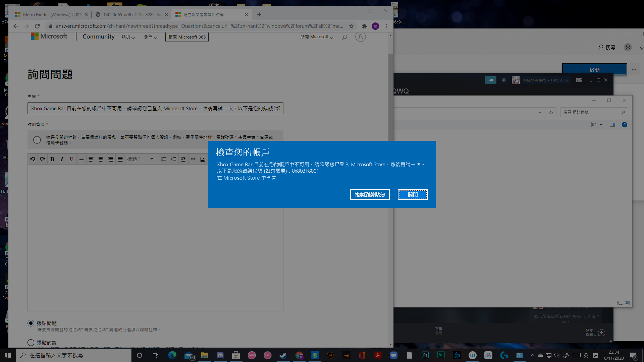
Task: Toggle underline formatting in the editor
Action: click(71, 159)
